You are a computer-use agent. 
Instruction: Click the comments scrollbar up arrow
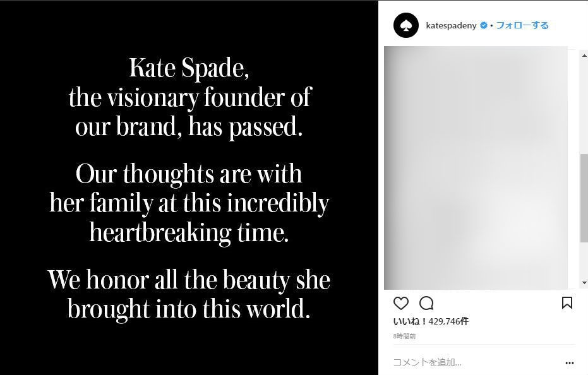pyautogui.click(x=584, y=55)
